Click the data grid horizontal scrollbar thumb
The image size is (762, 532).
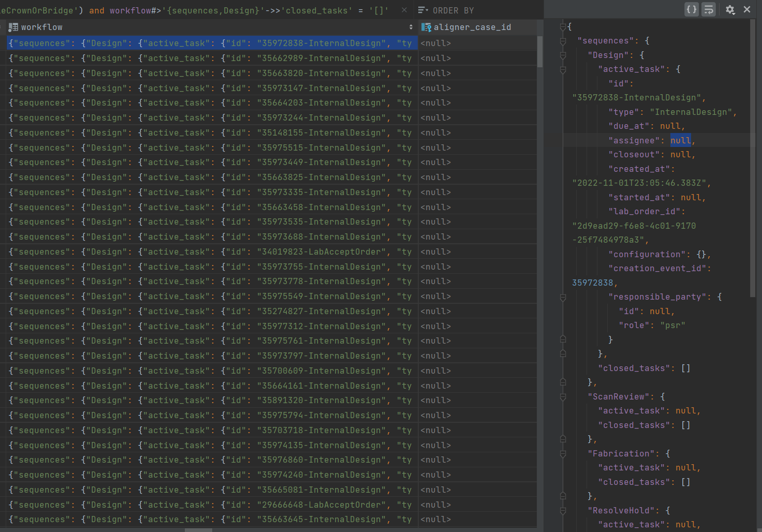pos(198,530)
